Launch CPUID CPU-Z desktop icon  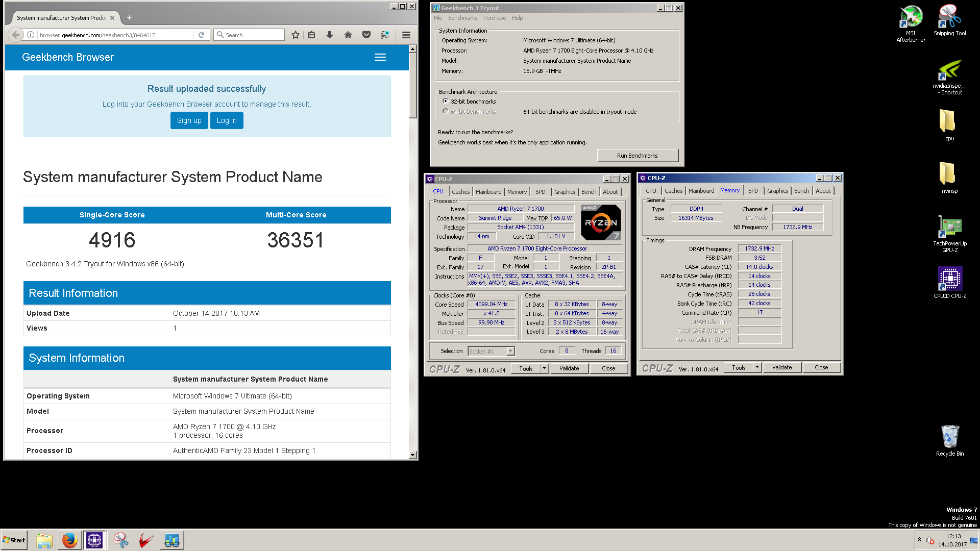(x=949, y=282)
